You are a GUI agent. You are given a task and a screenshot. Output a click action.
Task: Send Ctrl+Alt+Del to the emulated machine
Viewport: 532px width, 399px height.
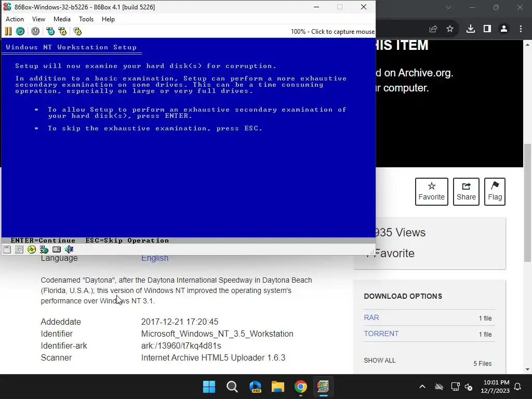click(x=50, y=31)
